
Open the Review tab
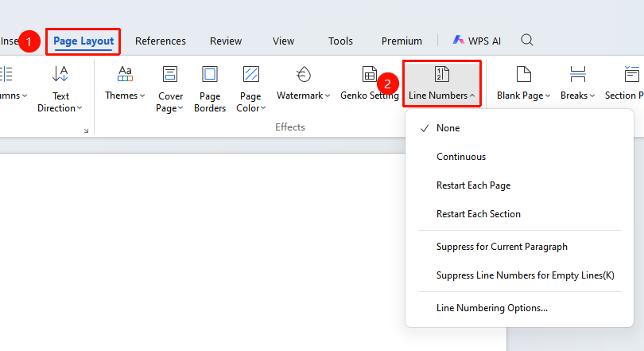[226, 41]
